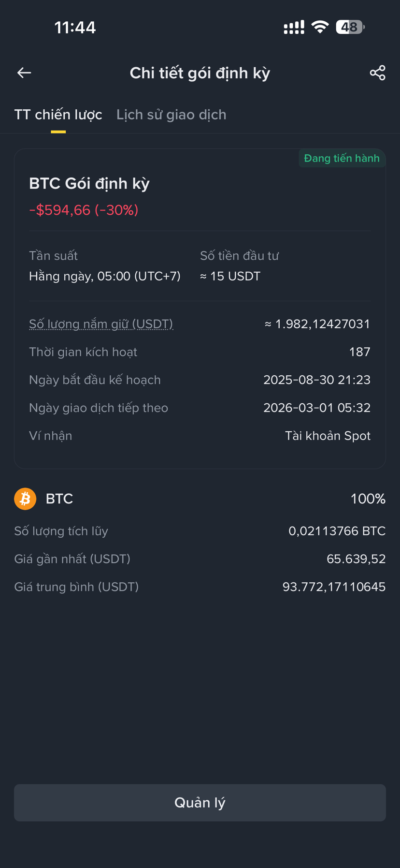Image resolution: width=400 pixels, height=868 pixels.
Task: Tap the Hằng ngày, 05:00 (UTC+7) frequency value
Action: click(x=105, y=276)
